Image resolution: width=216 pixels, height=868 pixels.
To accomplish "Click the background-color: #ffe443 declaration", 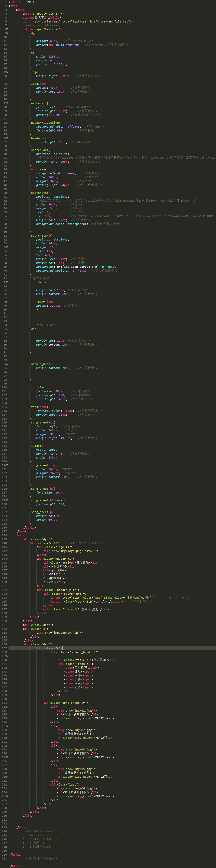I will tap(59, 127).
